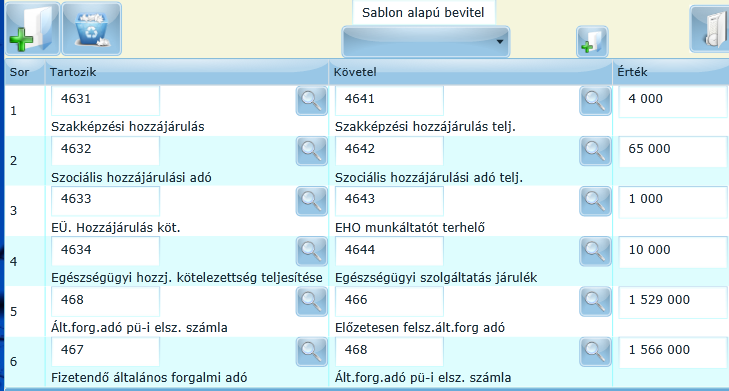The height and width of the screenshot is (391, 729).
Task: Open account search for Tartozik 4632
Action: pos(311,151)
